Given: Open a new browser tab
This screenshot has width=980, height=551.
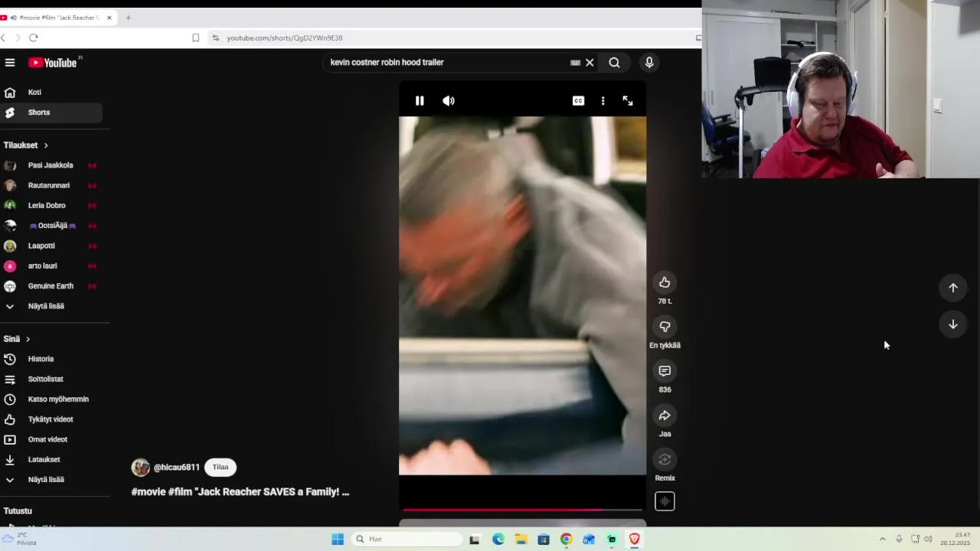Looking at the screenshot, I should 128,18.
